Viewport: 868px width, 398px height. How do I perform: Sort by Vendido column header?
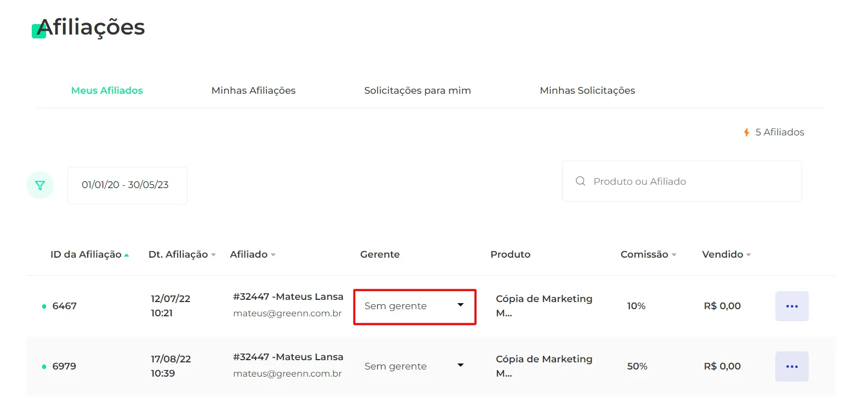tap(727, 254)
